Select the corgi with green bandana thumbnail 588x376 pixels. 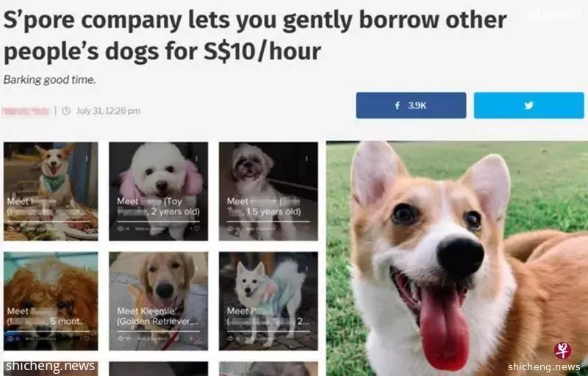tap(51, 191)
